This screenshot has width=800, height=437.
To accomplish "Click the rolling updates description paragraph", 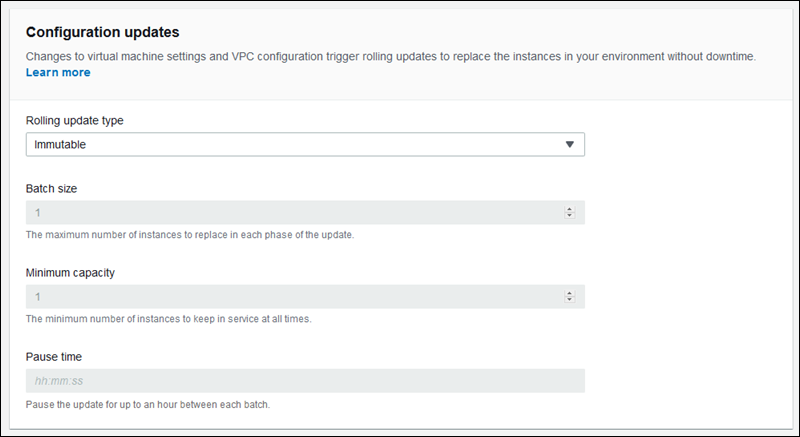I will click(390, 56).
